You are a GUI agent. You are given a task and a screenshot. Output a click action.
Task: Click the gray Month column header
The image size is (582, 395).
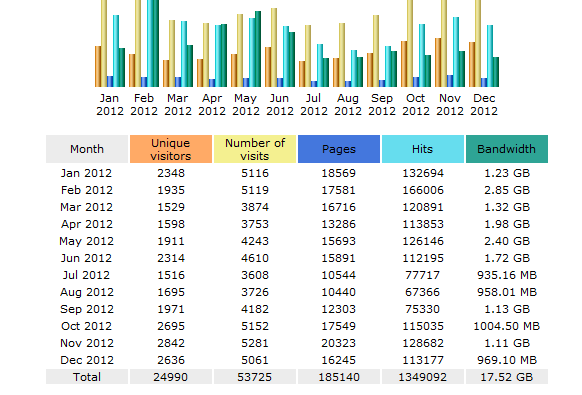[x=87, y=149]
